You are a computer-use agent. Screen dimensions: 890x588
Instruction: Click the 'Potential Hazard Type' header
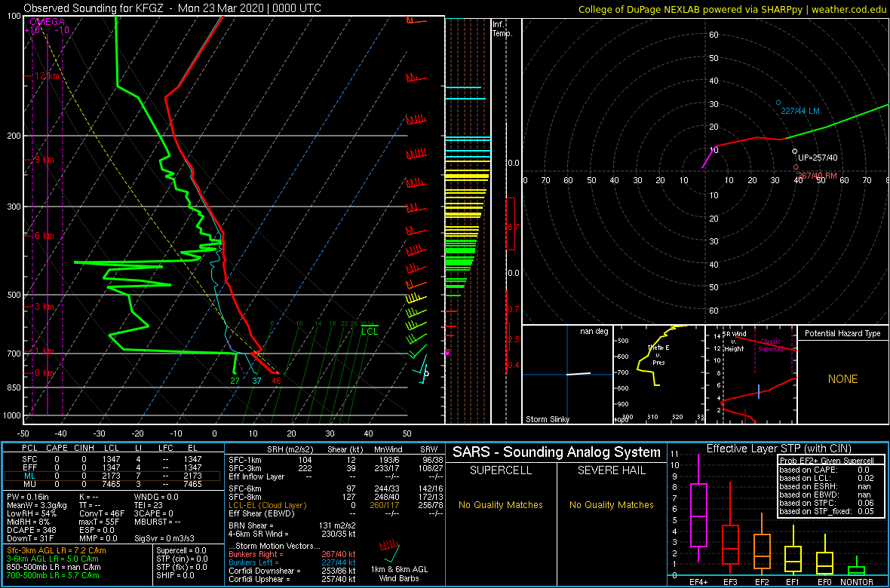click(x=842, y=333)
